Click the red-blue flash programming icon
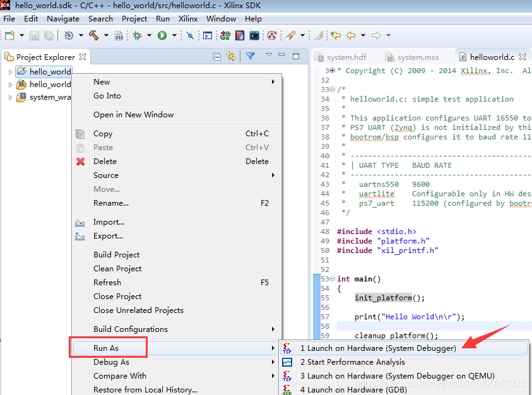 tap(240, 35)
